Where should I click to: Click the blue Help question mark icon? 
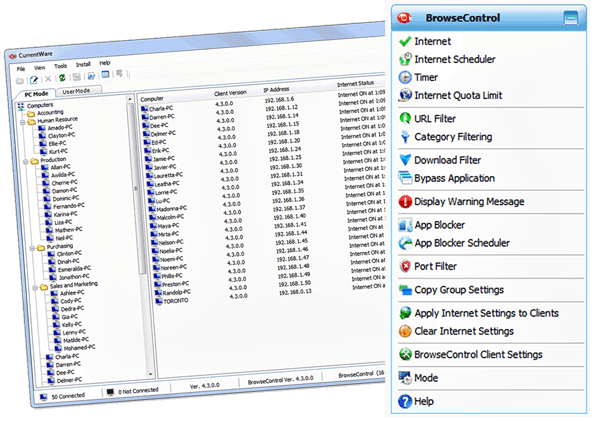click(405, 401)
